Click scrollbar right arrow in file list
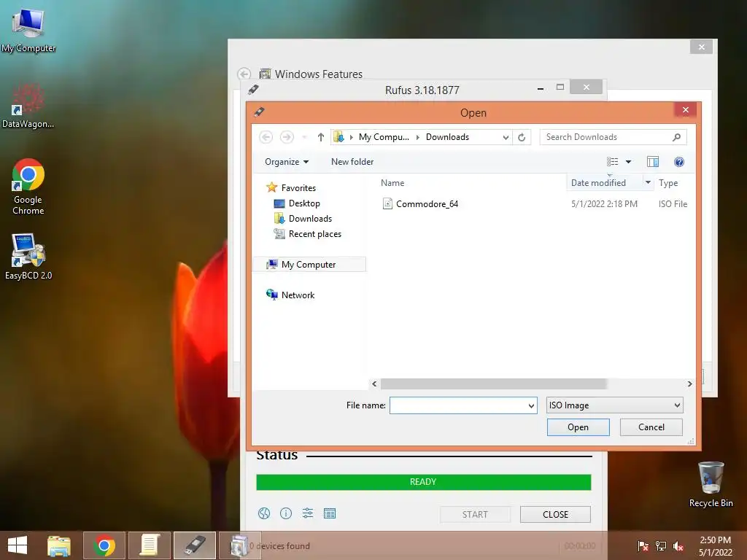 pos(689,384)
